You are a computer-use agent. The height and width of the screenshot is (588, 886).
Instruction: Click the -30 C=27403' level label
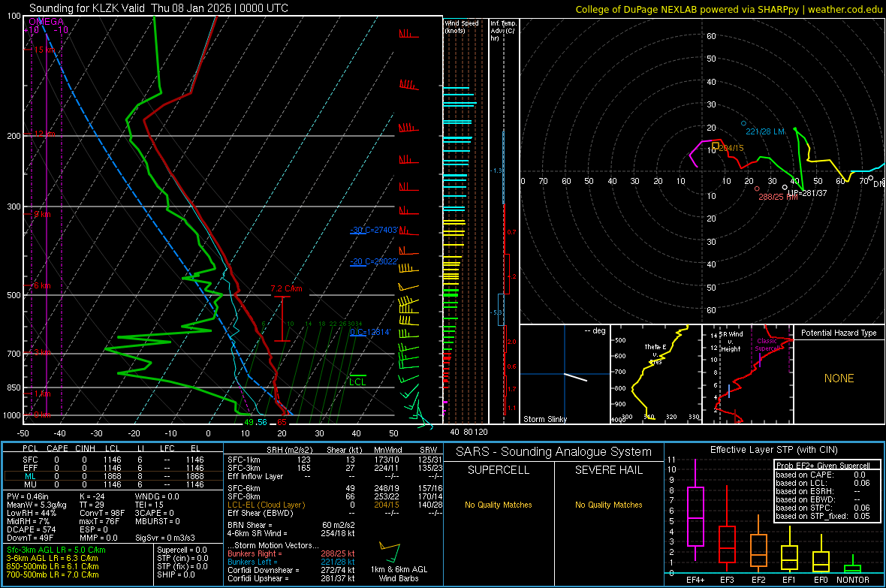pos(374,230)
